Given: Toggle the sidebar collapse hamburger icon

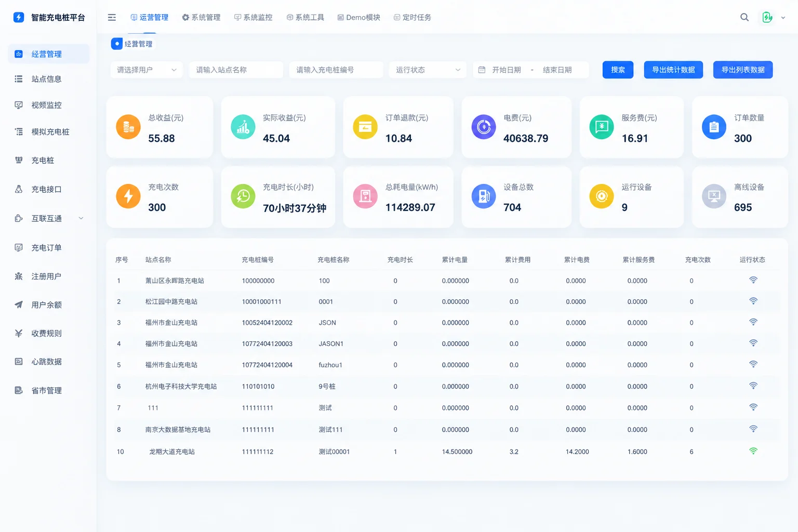Looking at the screenshot, I should point(112,17).
